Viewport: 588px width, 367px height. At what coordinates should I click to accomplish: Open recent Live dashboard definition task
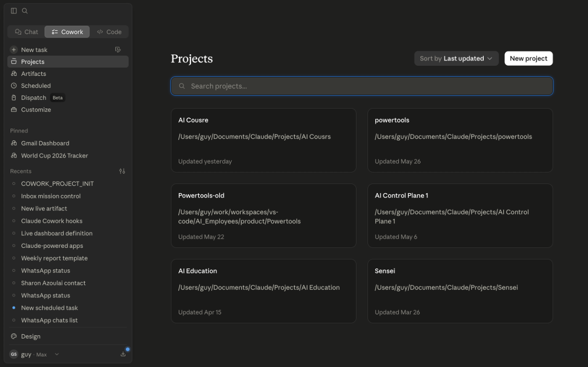pyautogui.click(x=68, y=233)
